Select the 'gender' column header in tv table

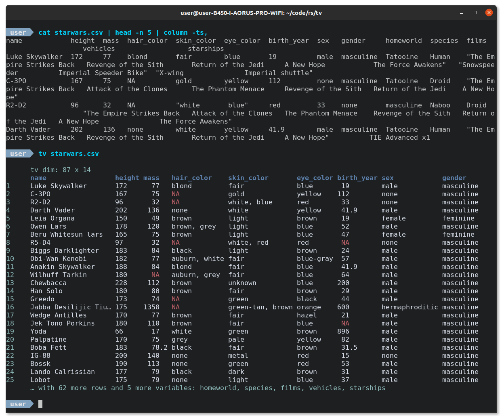454,178
